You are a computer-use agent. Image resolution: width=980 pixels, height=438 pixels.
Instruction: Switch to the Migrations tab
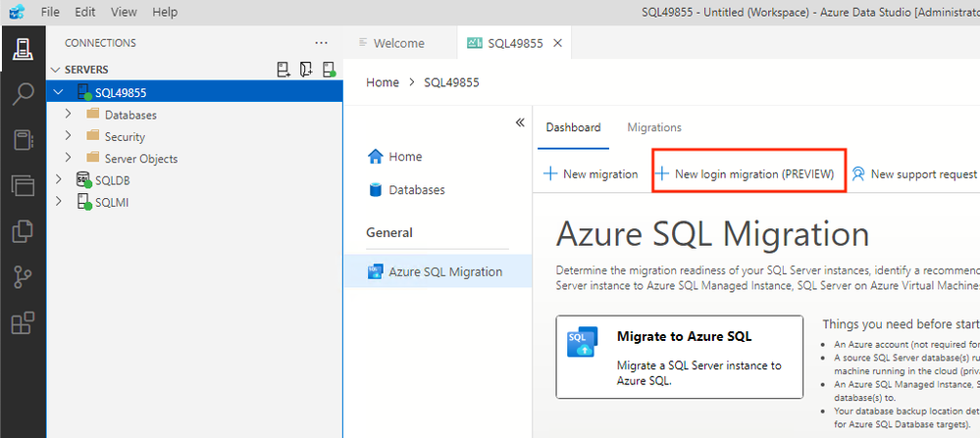point(654,127)
